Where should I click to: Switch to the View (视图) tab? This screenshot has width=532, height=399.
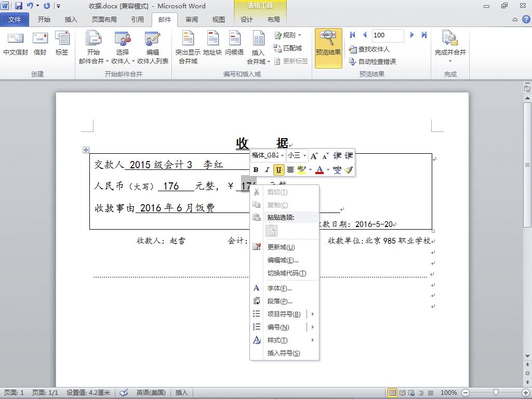point(219,20)
